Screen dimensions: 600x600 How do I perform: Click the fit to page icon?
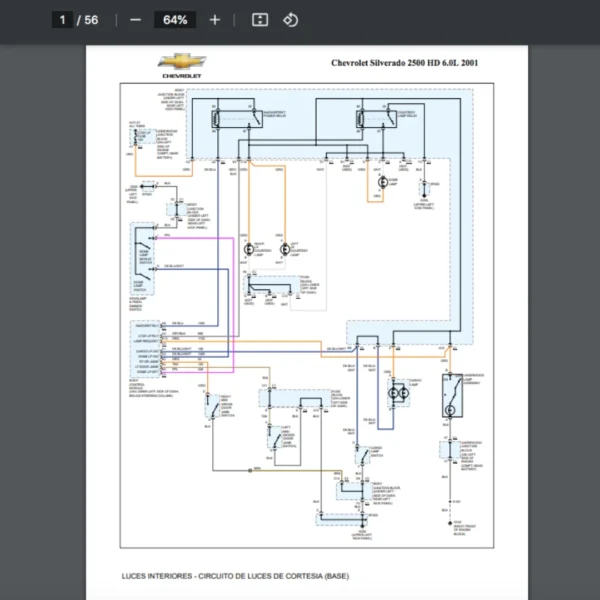click(x=260, y=20)
